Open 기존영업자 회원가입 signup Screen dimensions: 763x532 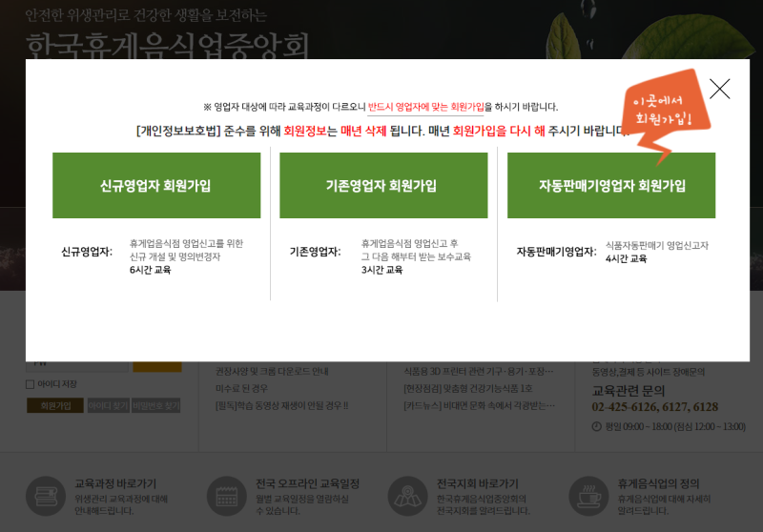383,185
